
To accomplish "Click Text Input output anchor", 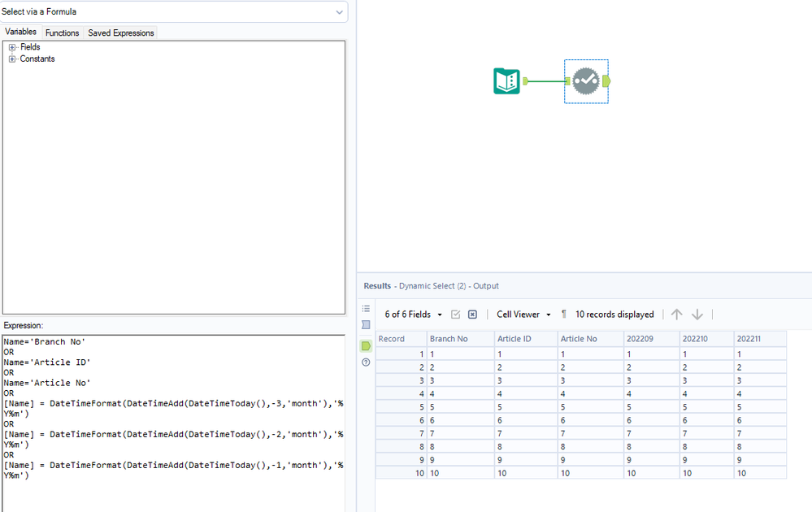I will pos(526,81).
